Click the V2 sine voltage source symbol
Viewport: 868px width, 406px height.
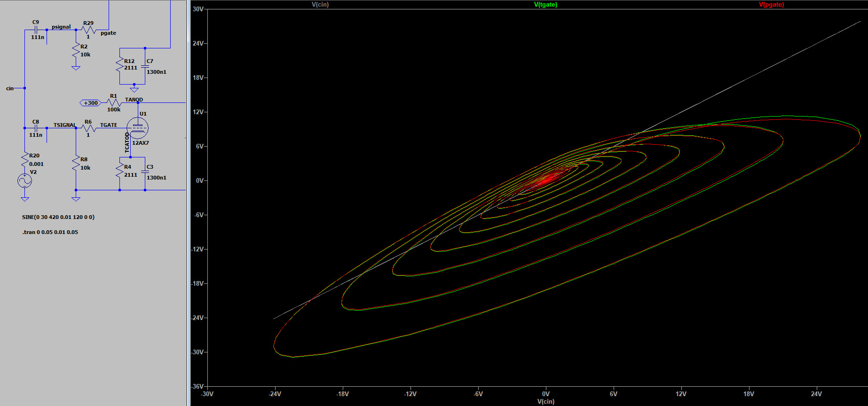(24, 181)
